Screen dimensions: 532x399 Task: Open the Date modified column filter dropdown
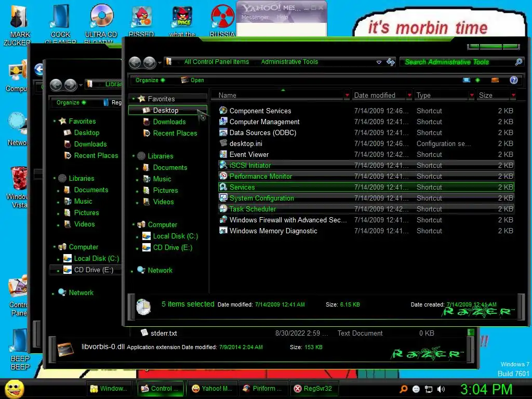(x=409, y=96)
